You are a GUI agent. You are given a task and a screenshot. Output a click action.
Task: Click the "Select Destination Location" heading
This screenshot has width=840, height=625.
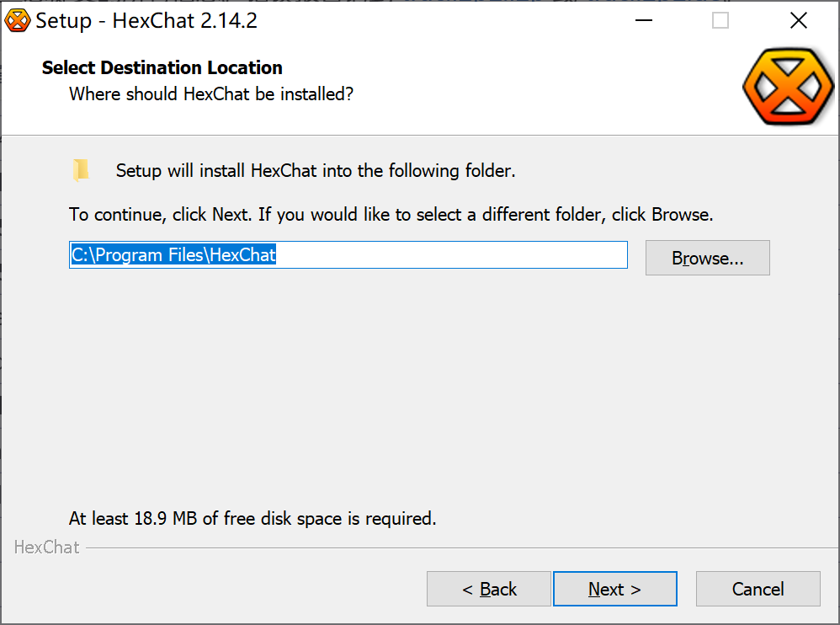162,68
